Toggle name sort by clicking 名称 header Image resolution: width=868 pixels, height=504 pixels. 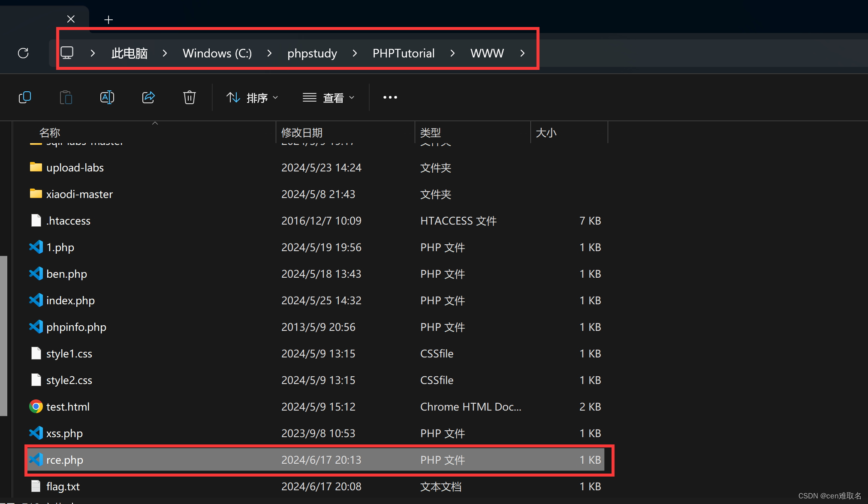(x=50, y=132)
